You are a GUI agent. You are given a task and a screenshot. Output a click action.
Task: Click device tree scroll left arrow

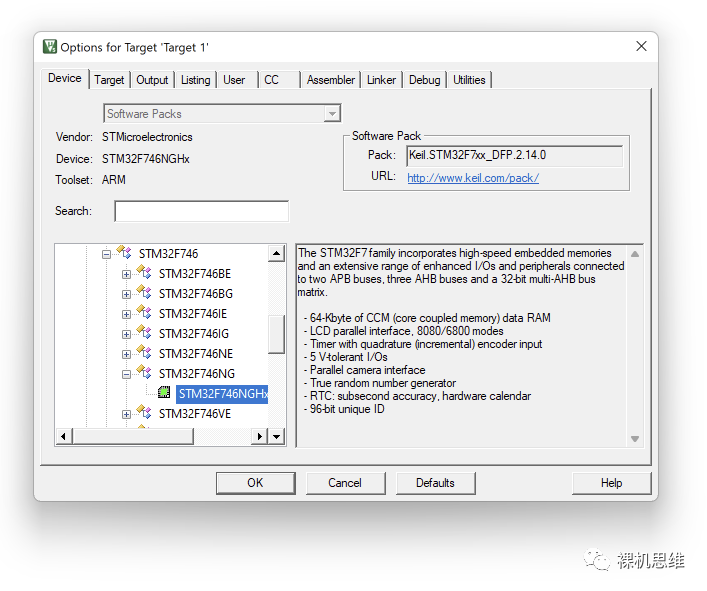[64, 436]
